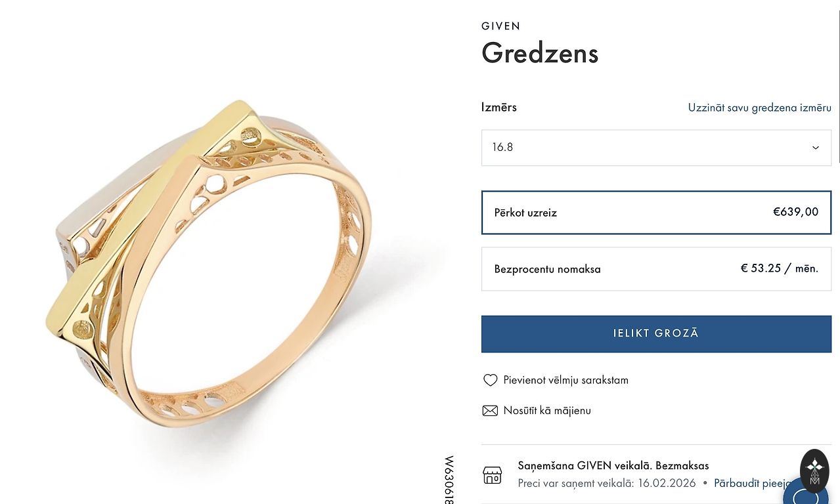Click Nosūtīt kā mājienu text
The width and height of the screenshot is (840, 504).
coord(547,411)
